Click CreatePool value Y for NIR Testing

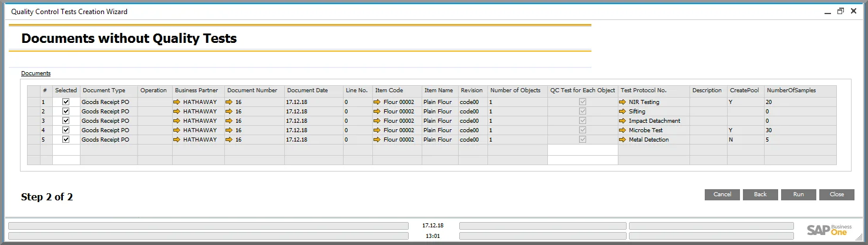coord(746,102)
